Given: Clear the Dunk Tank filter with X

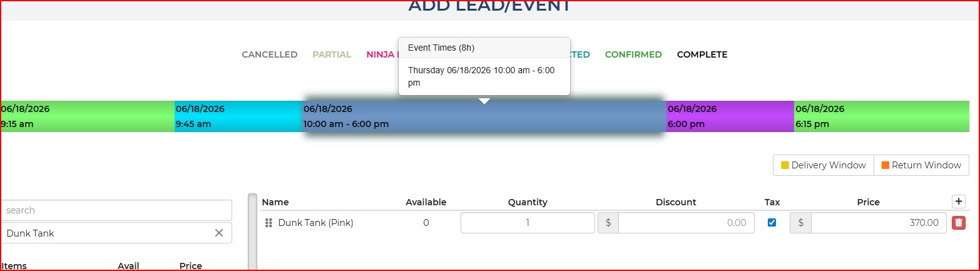Looking at the screenshot, I should pyautogui.click(x=219, y=233).
